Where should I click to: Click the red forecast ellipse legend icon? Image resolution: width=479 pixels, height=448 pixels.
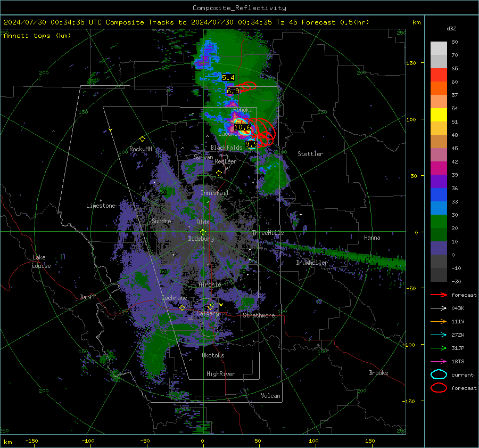click(x=439, y=388)
